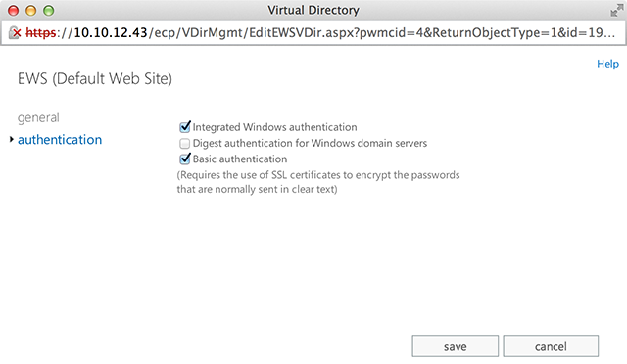The height and width of the screenshot is (364, 627).
Task: Minimize window with the yellow button
Action: pos(30,11)
